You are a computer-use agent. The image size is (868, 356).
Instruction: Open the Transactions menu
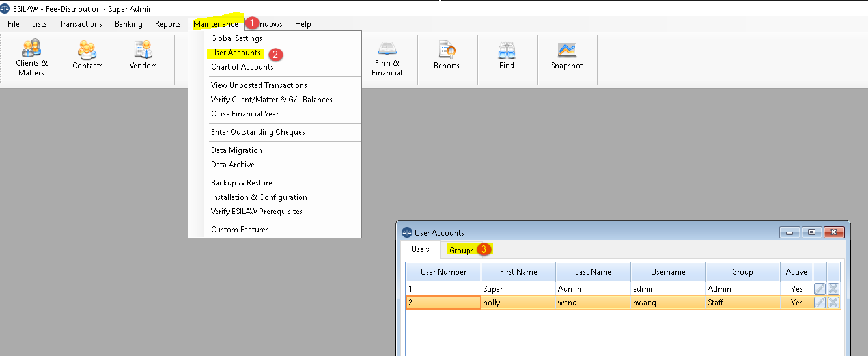[81, 24]
